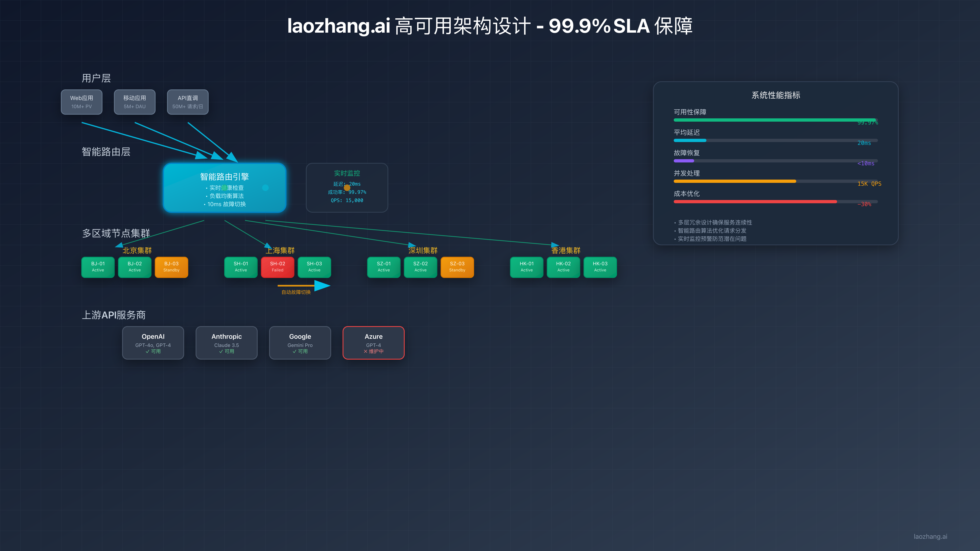The width and height of the screenshot is (980, 551).
Task: Click the 99.97% availability value
Action: [x=868, y=123]
